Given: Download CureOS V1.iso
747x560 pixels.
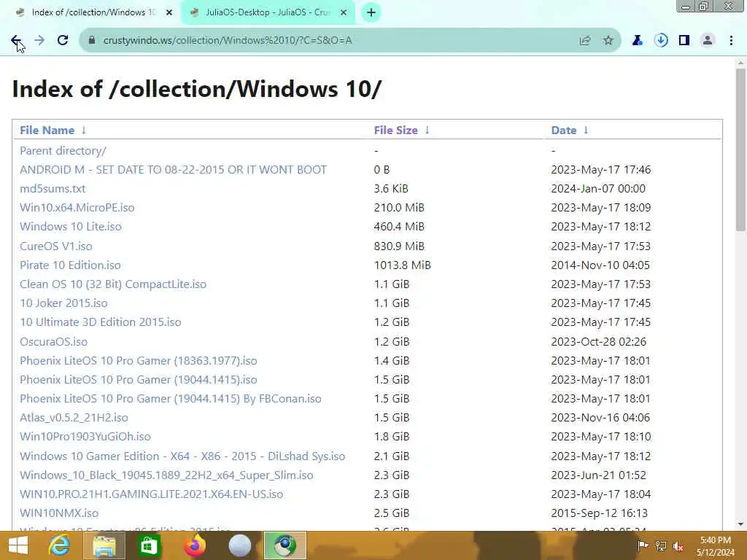Looking at the screenshot, I should coord(55,246).
